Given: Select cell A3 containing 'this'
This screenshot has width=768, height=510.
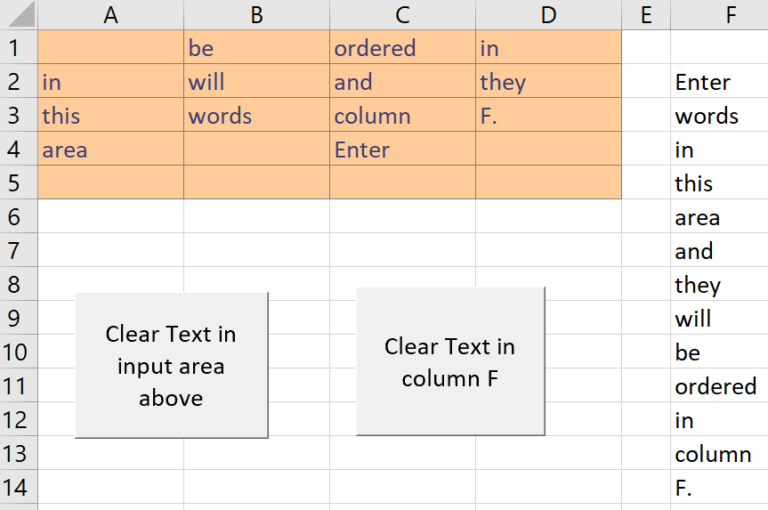Looking at the screenshot, I should click(x=111, y=115).
